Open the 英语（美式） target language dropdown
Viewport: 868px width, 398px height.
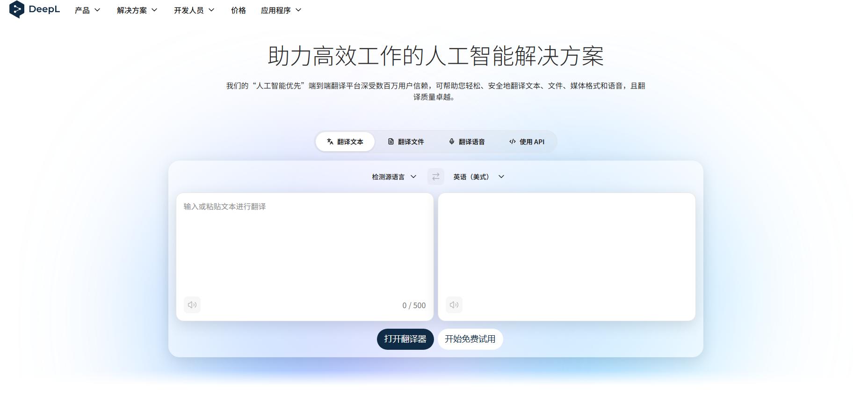479,177
